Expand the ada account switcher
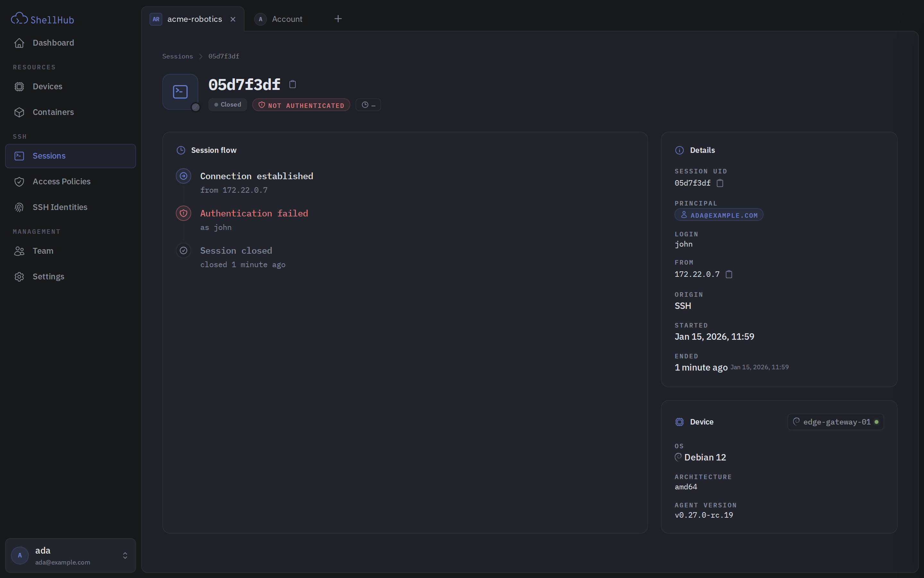 click(70, 555)
